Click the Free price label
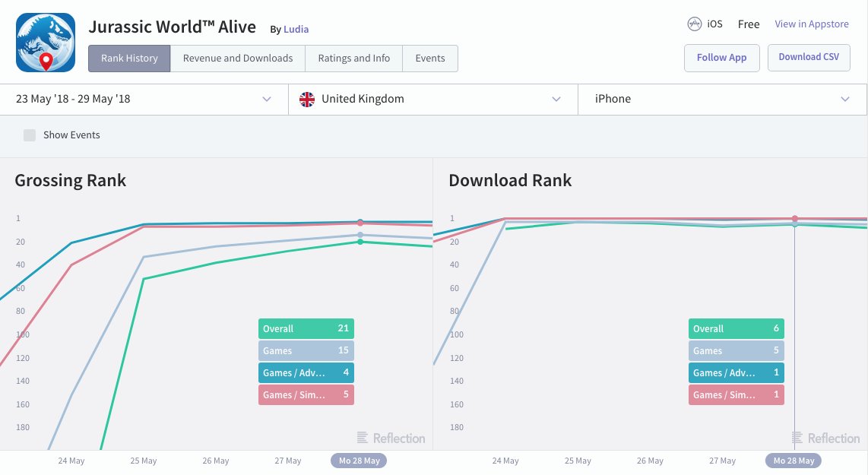 click(749, 24)
